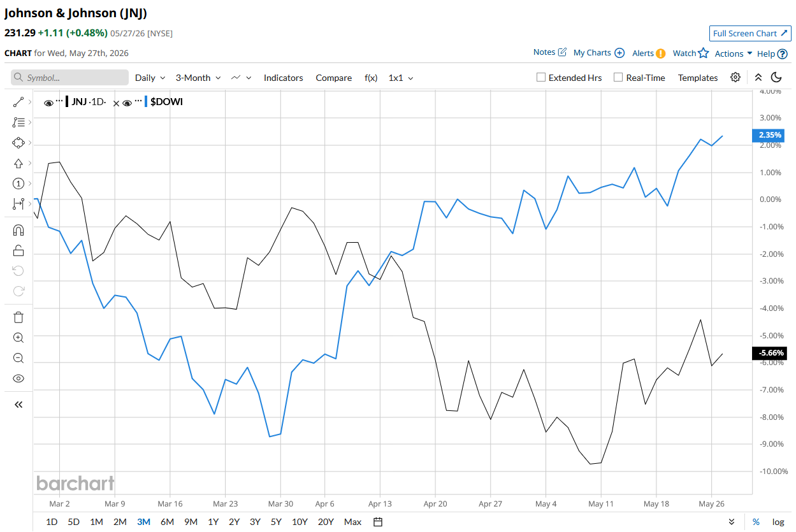Click the zoom in magnifier icon

[x=18, y=338]
